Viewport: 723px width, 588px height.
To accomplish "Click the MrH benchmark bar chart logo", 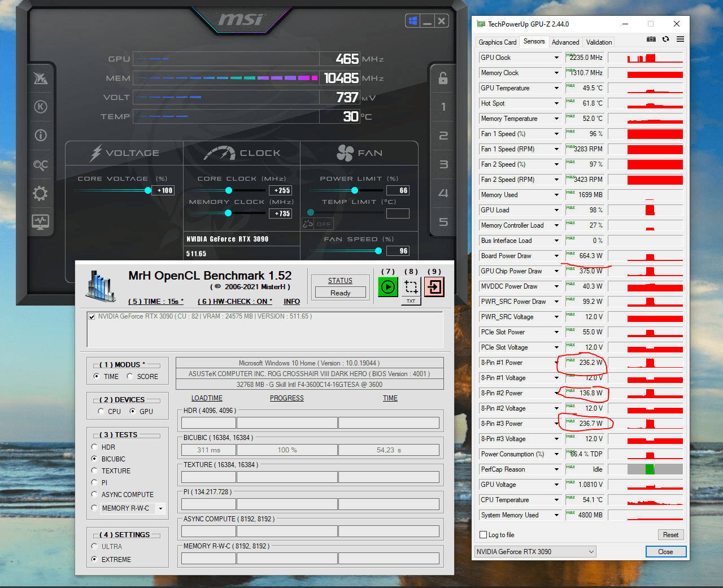I will [x=101, y=286].
